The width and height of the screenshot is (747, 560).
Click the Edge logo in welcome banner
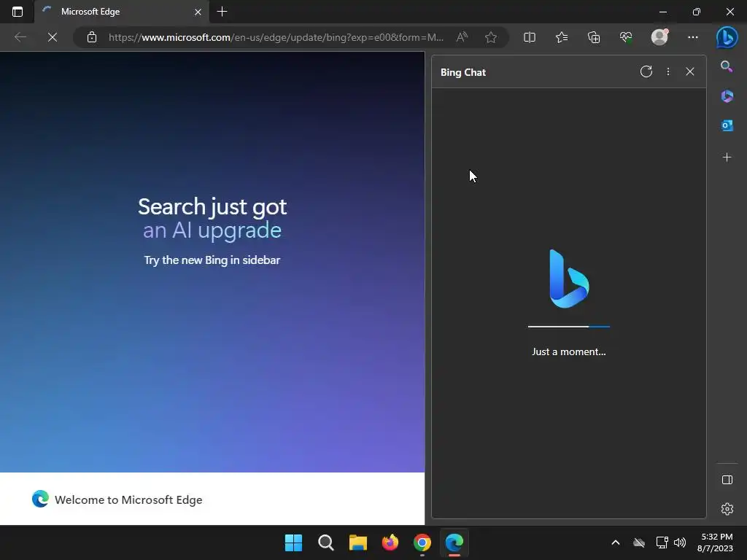tap(41, 499)
